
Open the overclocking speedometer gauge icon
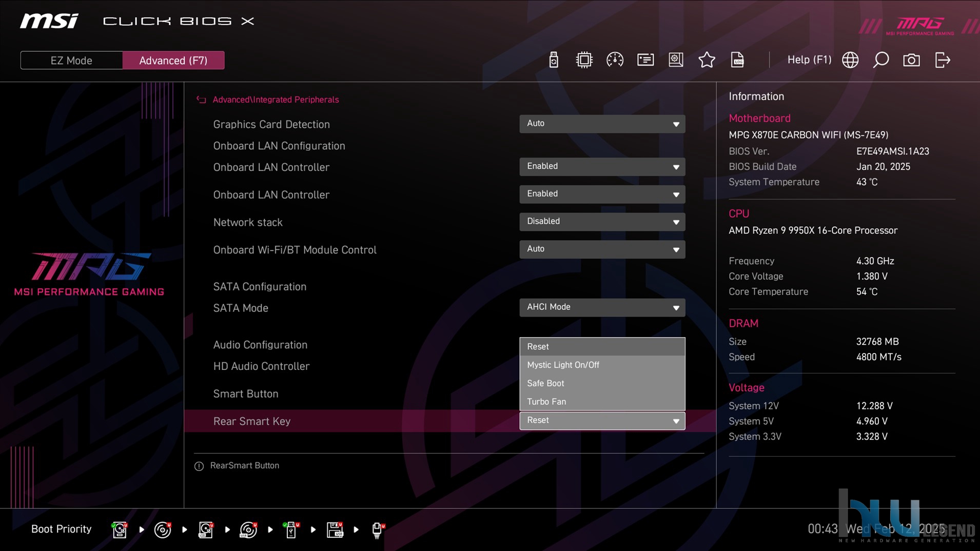tap(615, 60)
